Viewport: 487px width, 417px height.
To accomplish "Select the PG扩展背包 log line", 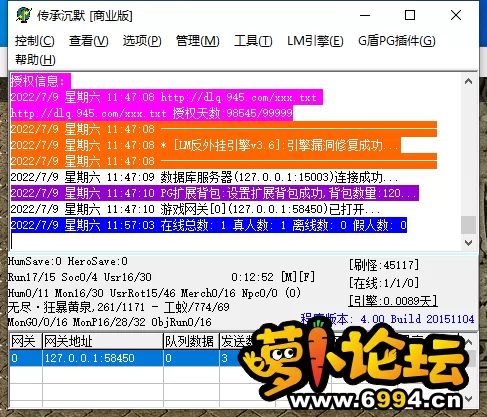I will (214, 193).
